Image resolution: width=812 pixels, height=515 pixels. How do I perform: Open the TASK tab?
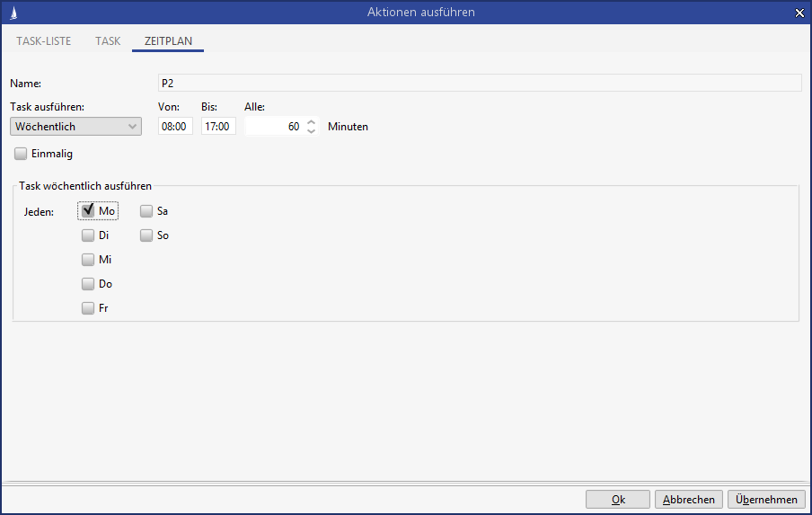tap(108, 41)
